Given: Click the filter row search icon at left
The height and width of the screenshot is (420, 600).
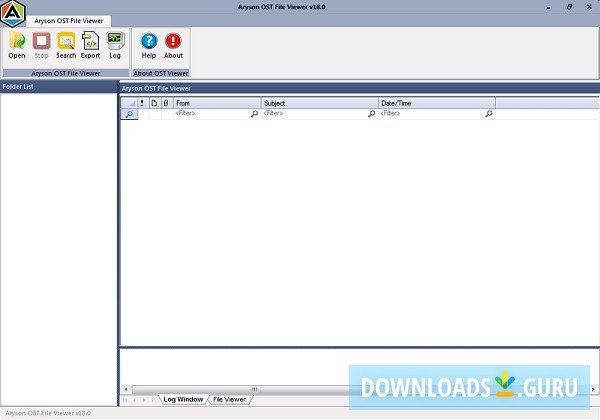Looking at the screenshot, I should 129,114.
